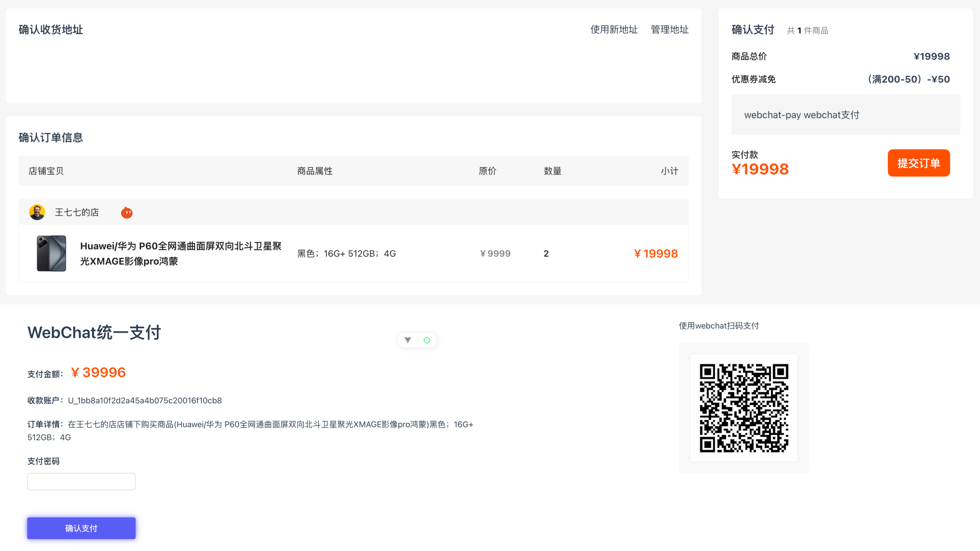
Task: Click the WebChat payment QR code
Action: coord(744,408)
